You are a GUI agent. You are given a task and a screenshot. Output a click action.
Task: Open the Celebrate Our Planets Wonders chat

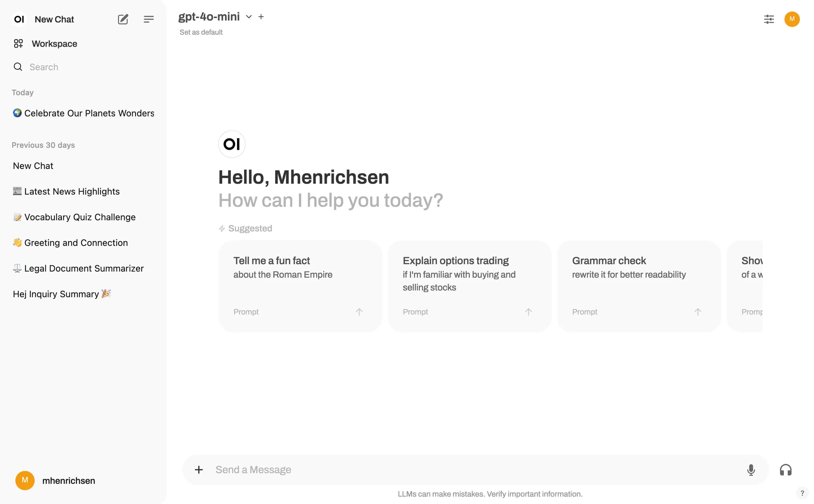tap(83, 113)
